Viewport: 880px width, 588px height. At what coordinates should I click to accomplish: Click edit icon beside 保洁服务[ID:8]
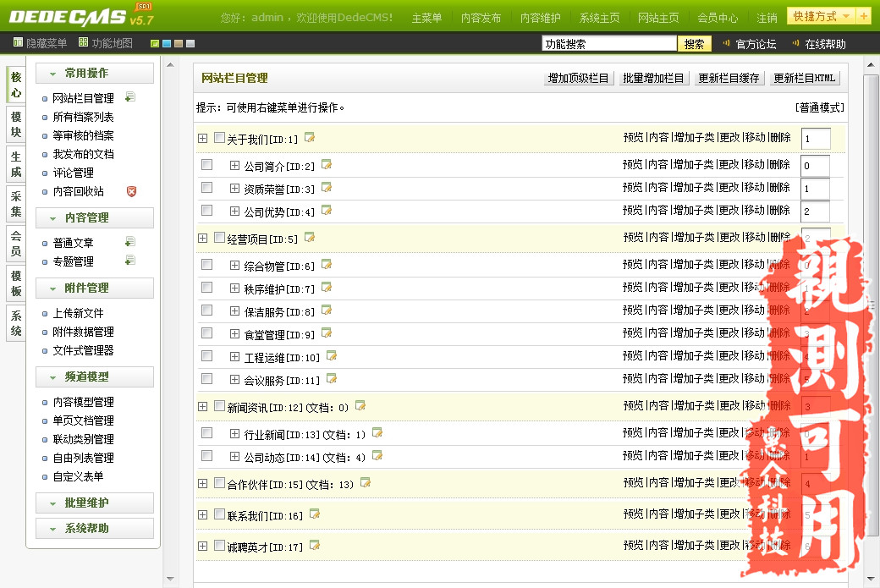coord(327,310)
